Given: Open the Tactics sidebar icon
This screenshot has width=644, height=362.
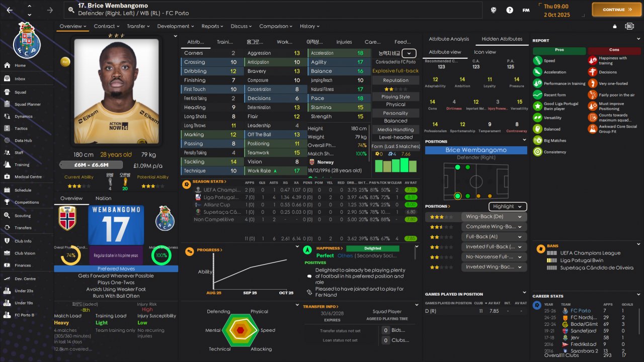Looking at the screenshot, I should 8,129.
